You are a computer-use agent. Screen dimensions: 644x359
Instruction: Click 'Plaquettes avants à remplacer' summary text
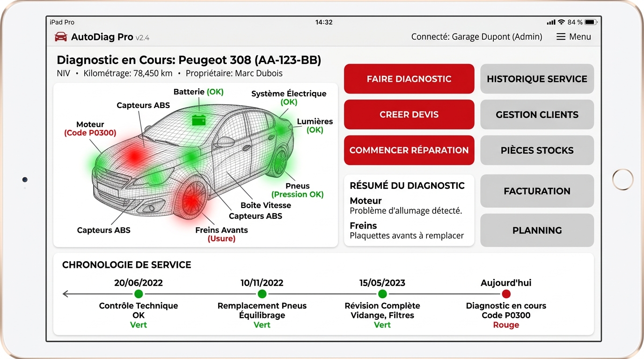pyautogui.click(x=407, y=236)
